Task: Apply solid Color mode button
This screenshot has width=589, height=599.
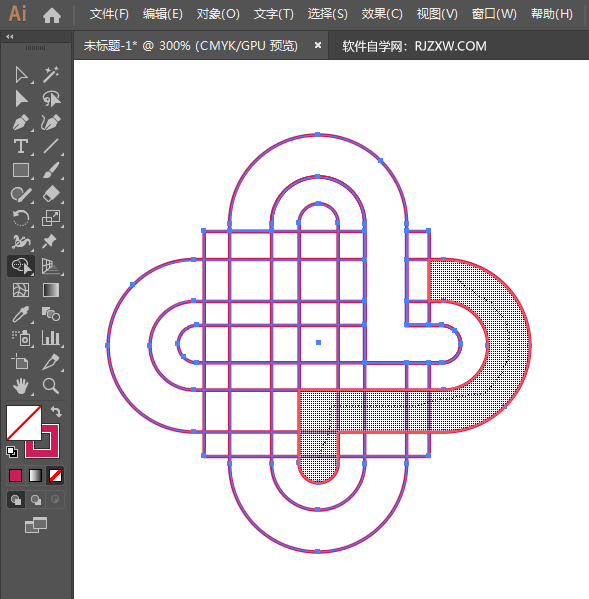Action: pyautogui.click(x=16, y=476)
